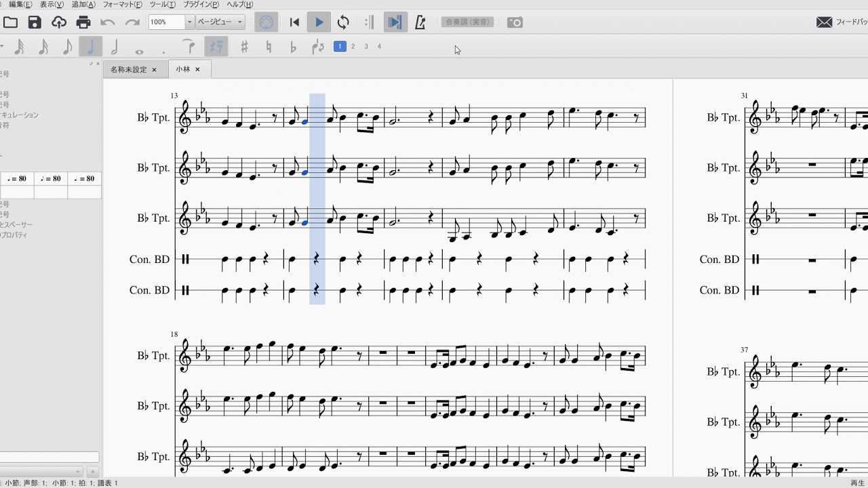
Task: Click the first Con. BD instrument label
Action: pyautogui.click(x=149, y=259)
